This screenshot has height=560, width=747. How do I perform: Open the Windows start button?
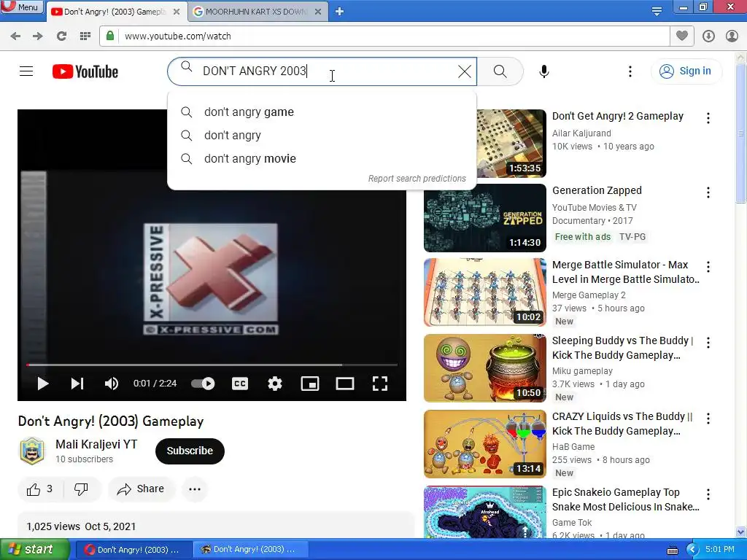(x=35, y=550)
